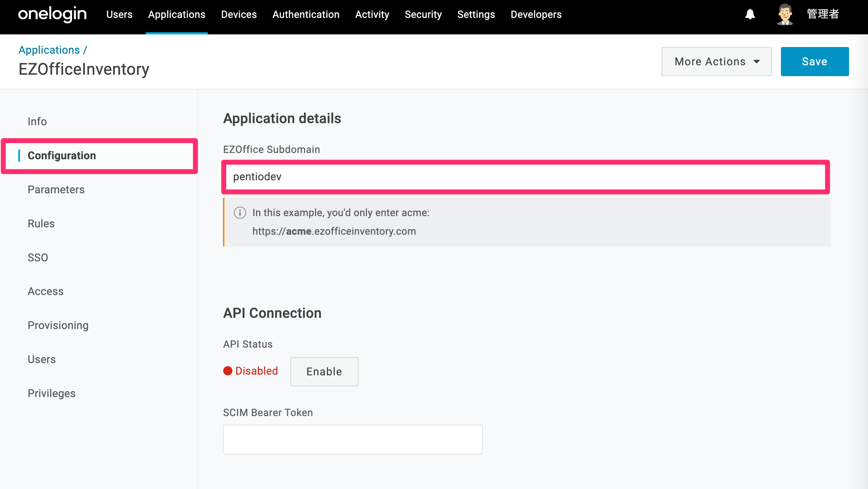Enable the API connection

324,371
